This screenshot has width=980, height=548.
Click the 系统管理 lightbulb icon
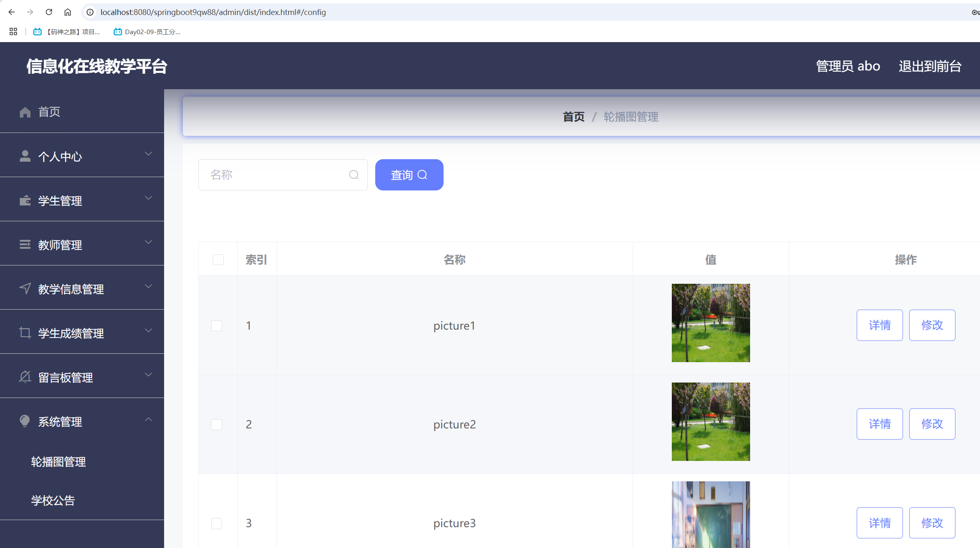pos(25,421)
